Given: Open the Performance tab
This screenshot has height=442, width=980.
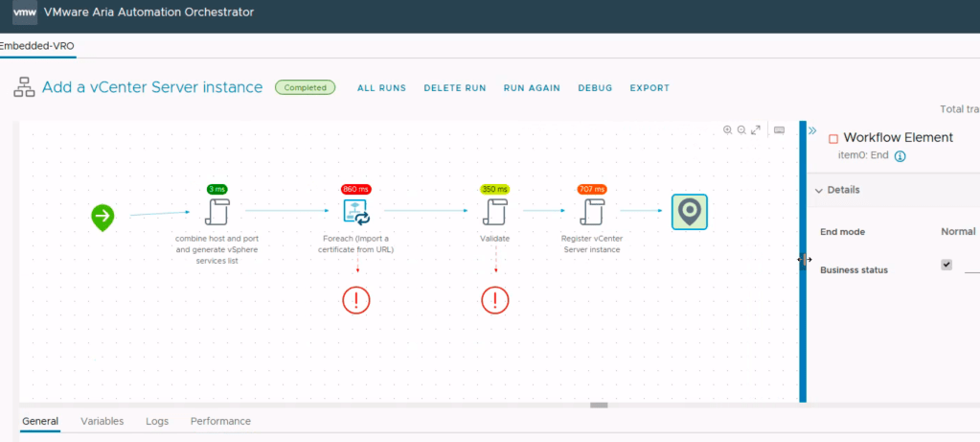Looking at the screenshot, I should (x=220, y=421).
